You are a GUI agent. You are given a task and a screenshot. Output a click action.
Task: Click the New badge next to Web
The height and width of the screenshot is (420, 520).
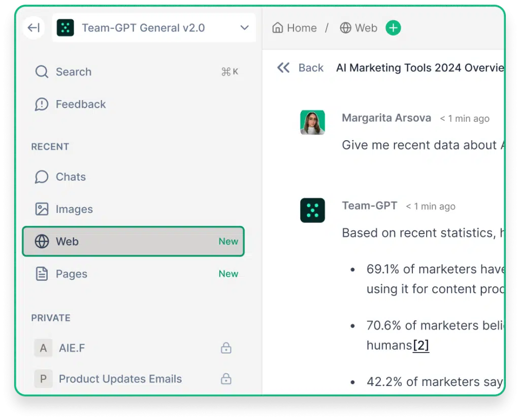point(228,241)
